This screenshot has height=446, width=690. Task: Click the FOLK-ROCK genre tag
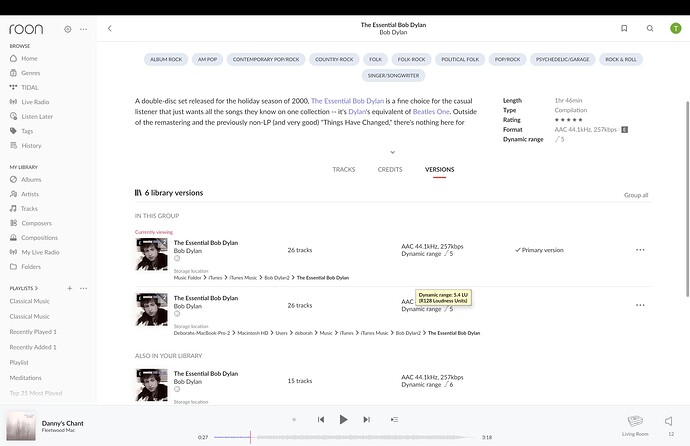coord(411,59)
